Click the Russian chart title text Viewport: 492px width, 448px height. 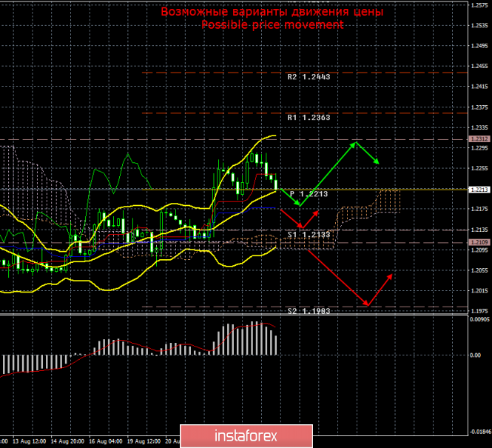click(x=272, y=12)
